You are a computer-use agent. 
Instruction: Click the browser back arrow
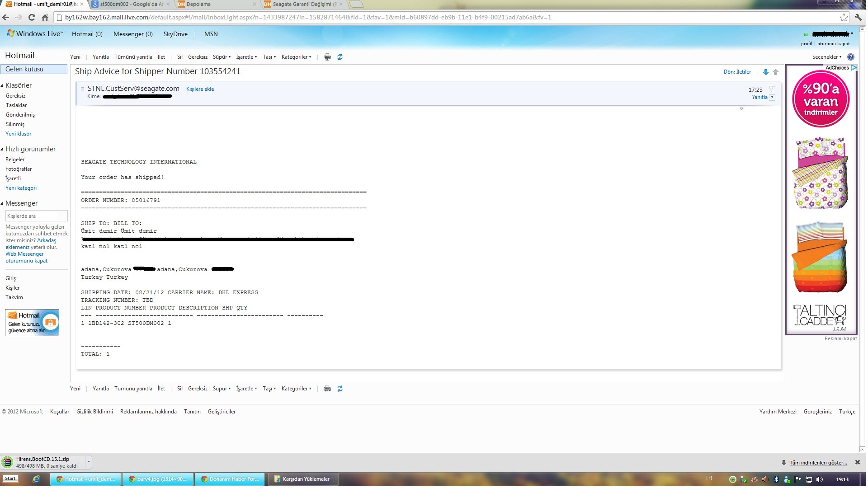(6, 18)
